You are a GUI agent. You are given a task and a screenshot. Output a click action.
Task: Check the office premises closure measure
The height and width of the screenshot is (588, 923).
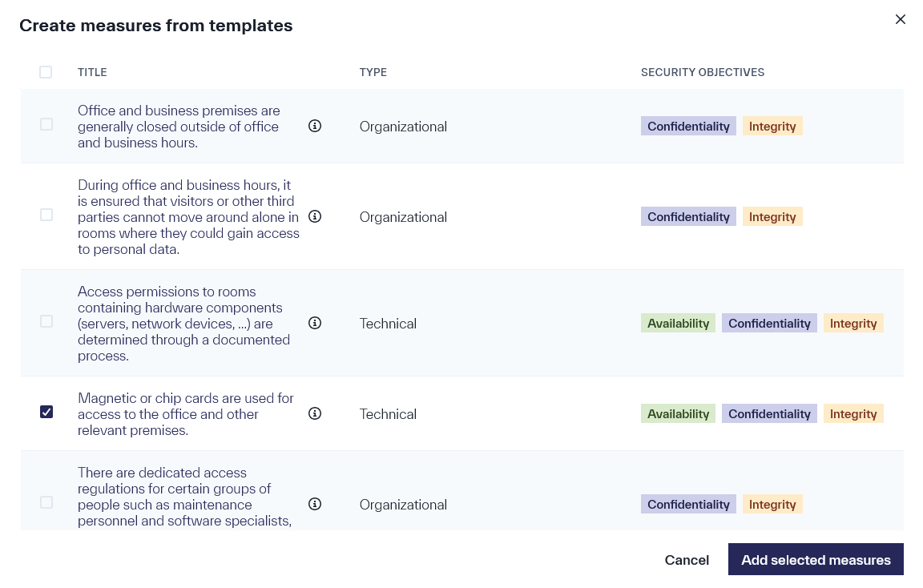tap(46, 125)
